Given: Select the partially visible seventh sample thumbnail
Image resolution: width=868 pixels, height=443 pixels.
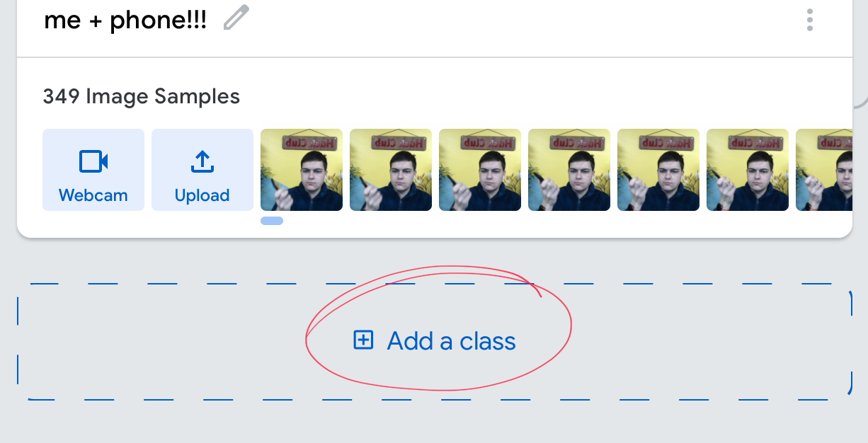Looking at the screenshot, I should [x=824, y=170].
